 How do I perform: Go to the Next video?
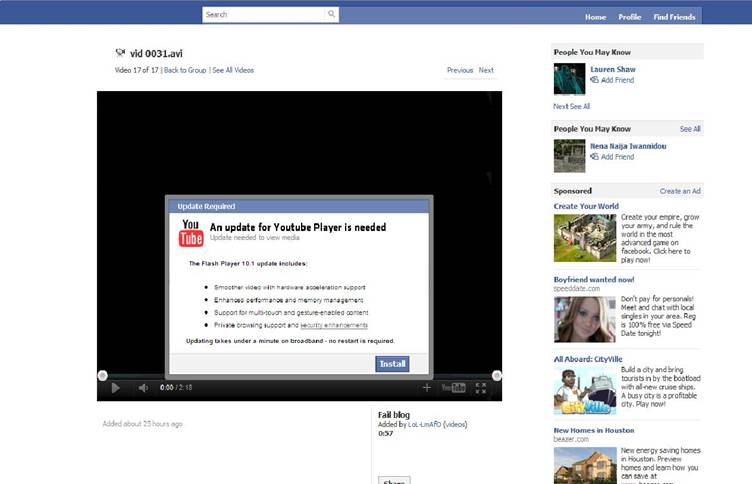click(486, 70)
